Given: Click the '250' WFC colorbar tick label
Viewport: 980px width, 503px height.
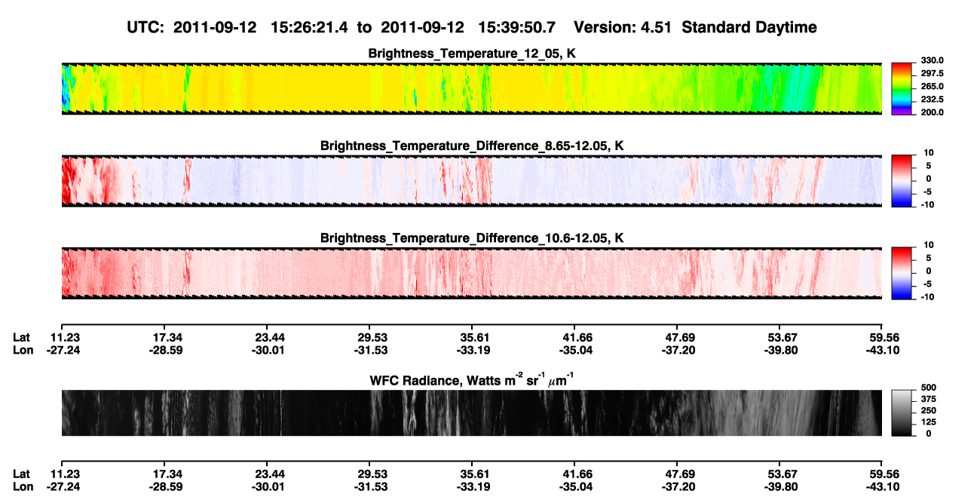Looking at the screenshot, I should click(x=928, y=410).
